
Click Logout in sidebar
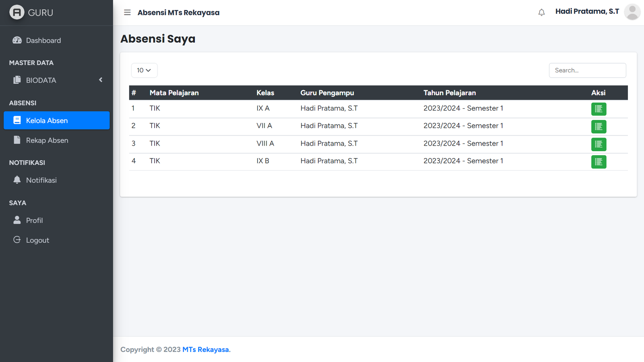pos(37,240)
